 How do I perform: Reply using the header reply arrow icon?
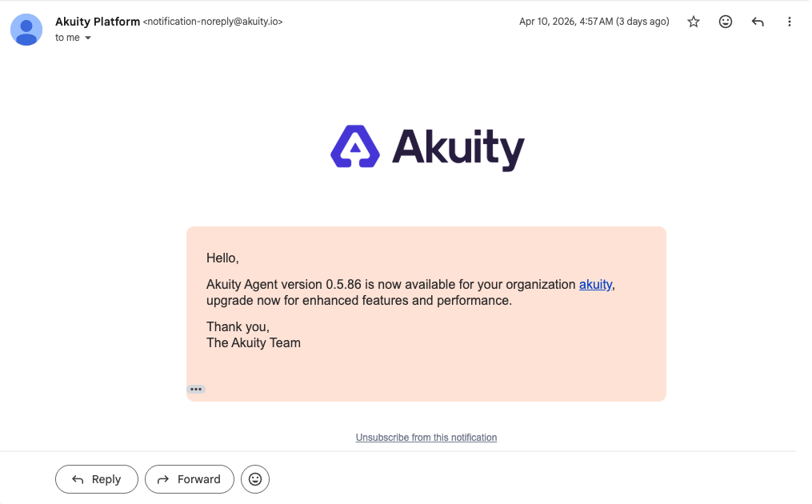pos(757,22)
